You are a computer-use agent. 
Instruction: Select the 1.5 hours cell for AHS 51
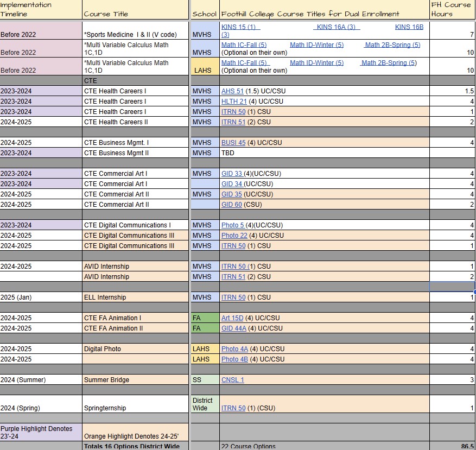pyautogui.click(x=453, y=91)
